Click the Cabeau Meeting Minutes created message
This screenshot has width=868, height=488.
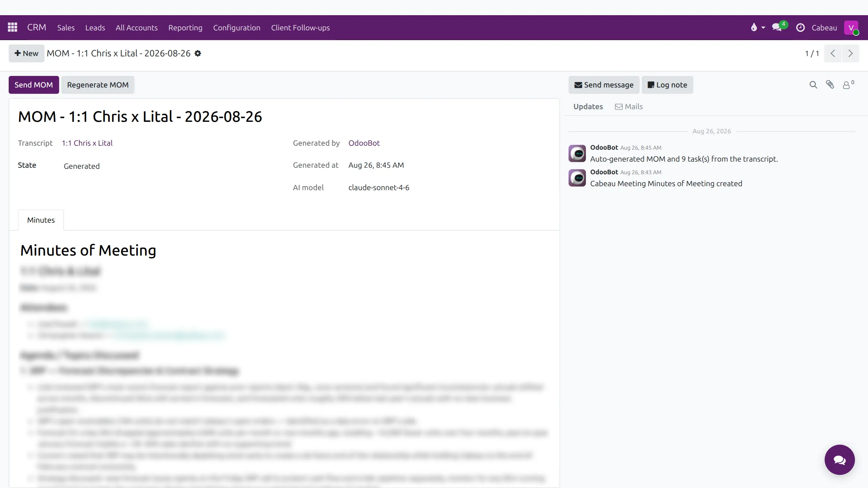click(666, 184)
